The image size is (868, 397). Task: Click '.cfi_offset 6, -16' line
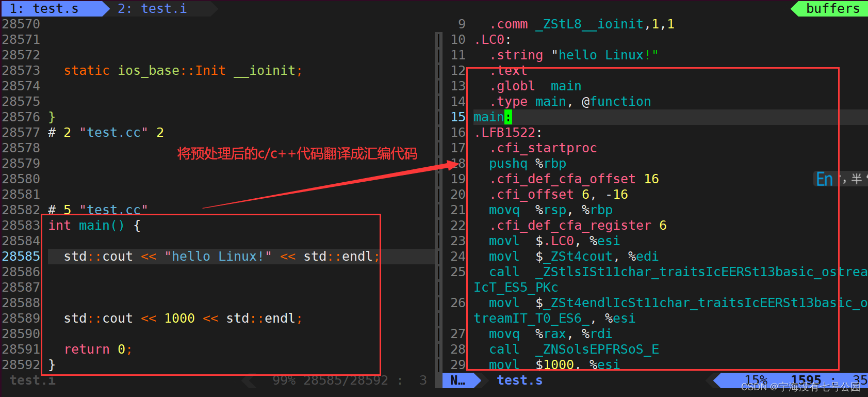(559, 195)
